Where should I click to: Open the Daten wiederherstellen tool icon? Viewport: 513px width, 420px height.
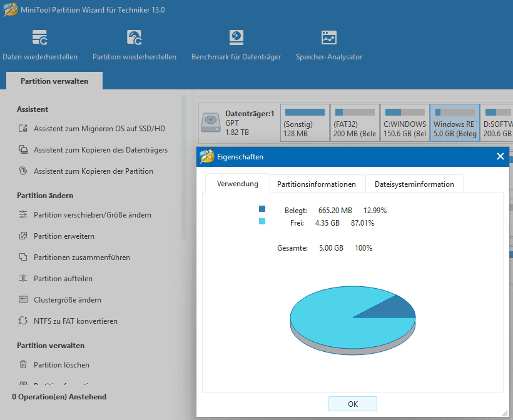[x=40, y=37]
